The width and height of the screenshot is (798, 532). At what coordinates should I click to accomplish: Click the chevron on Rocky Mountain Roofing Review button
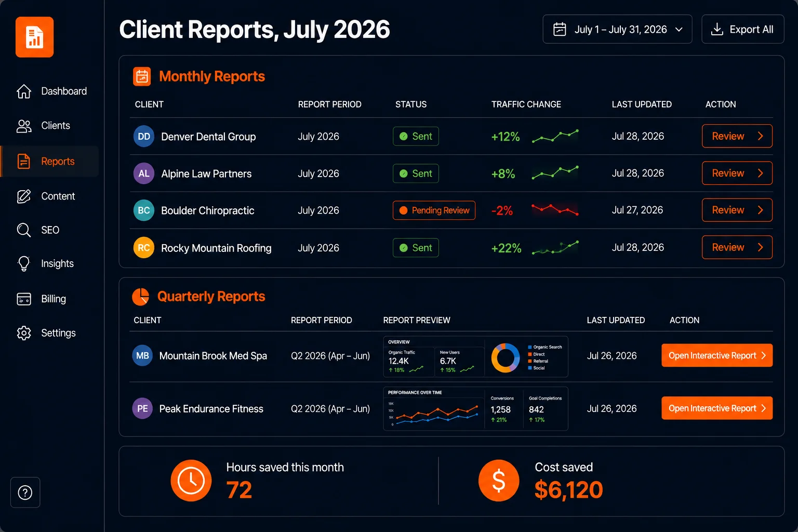tap(760, 247)
